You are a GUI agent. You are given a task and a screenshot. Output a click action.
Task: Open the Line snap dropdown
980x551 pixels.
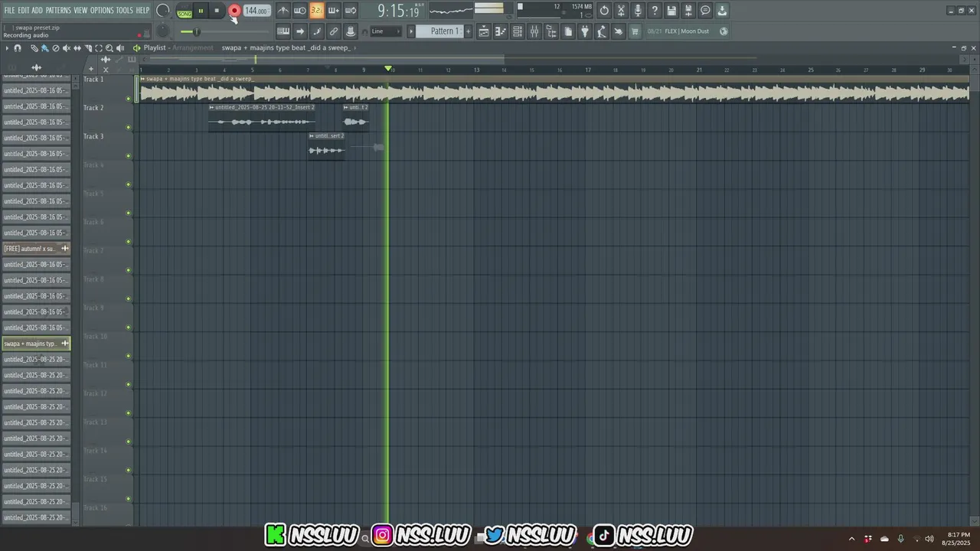tap(386, 31)
